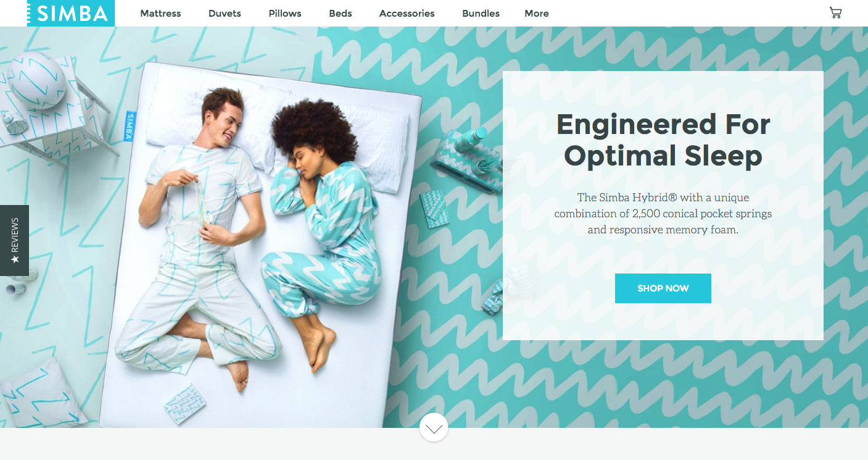Expand the More menu
The height and width of the screenshot is (460, 868).
tap(537, 14)
